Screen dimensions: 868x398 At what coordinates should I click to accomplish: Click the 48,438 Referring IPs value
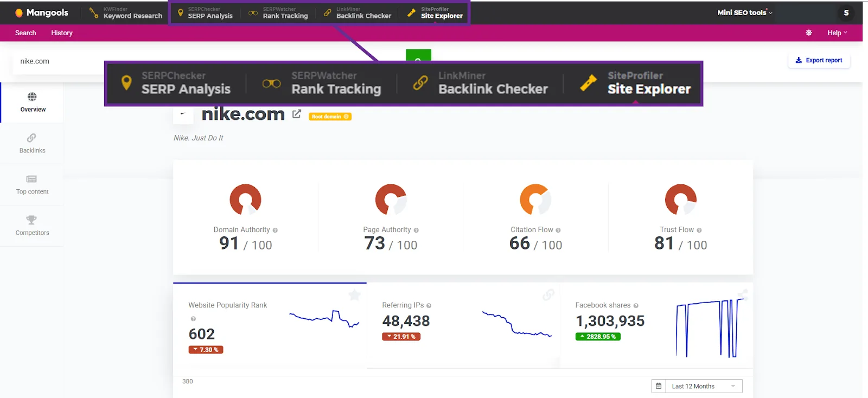pos(406,321)
